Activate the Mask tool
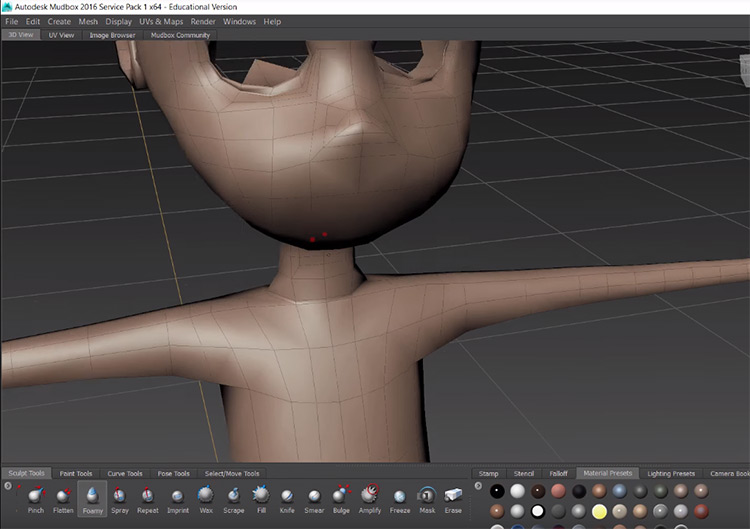Screen dimensions: 750x529 tap(427, 496)
